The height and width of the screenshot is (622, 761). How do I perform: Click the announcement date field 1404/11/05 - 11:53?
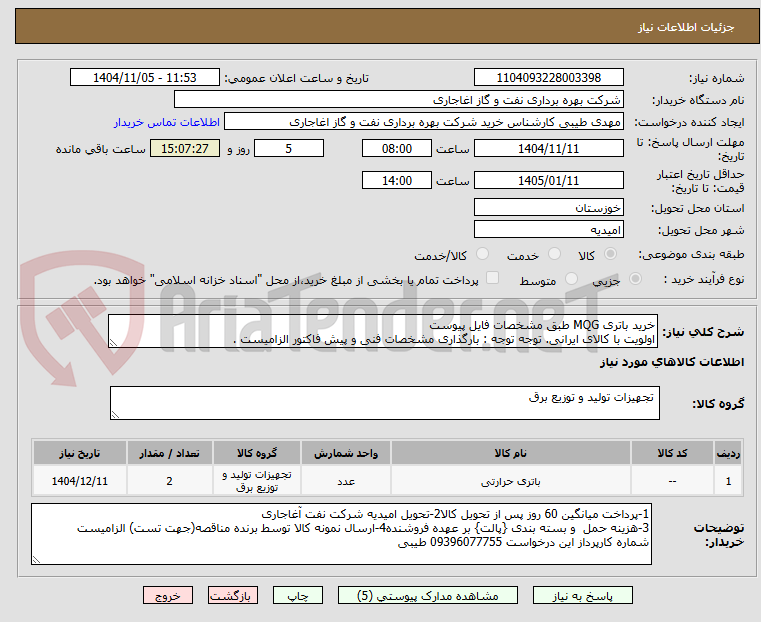(145, 78)
